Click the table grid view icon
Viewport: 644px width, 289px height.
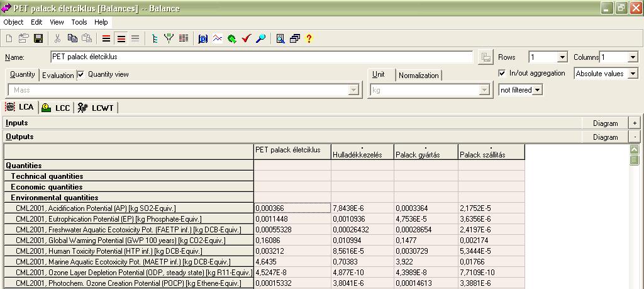click(184, 38)
